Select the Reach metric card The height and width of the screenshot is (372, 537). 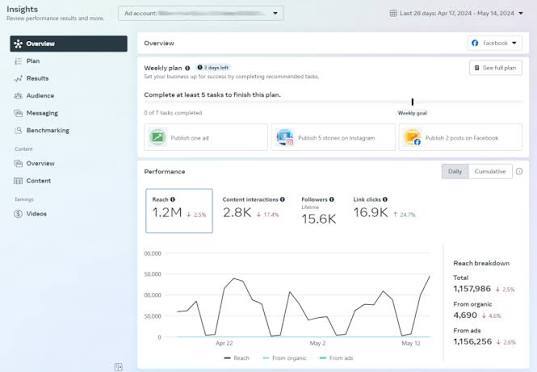pos(179,211)
